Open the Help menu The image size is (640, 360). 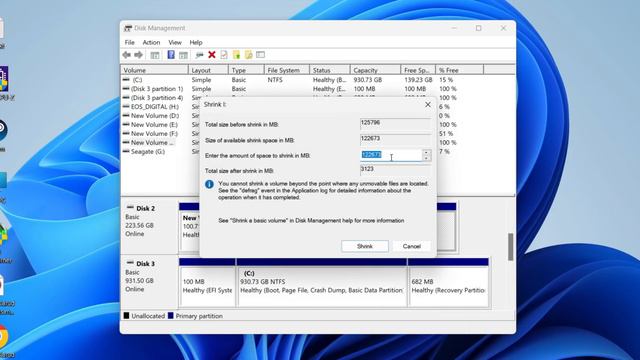(196, 42)
